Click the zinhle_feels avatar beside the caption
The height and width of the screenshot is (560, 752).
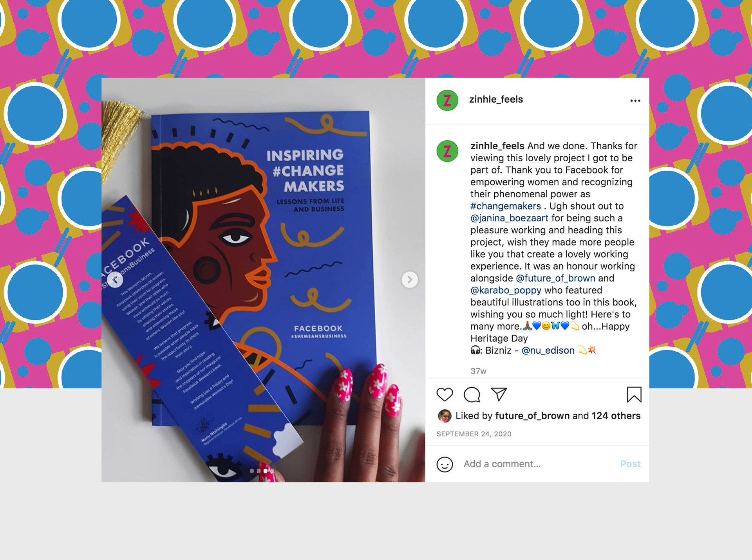(447, 151)
